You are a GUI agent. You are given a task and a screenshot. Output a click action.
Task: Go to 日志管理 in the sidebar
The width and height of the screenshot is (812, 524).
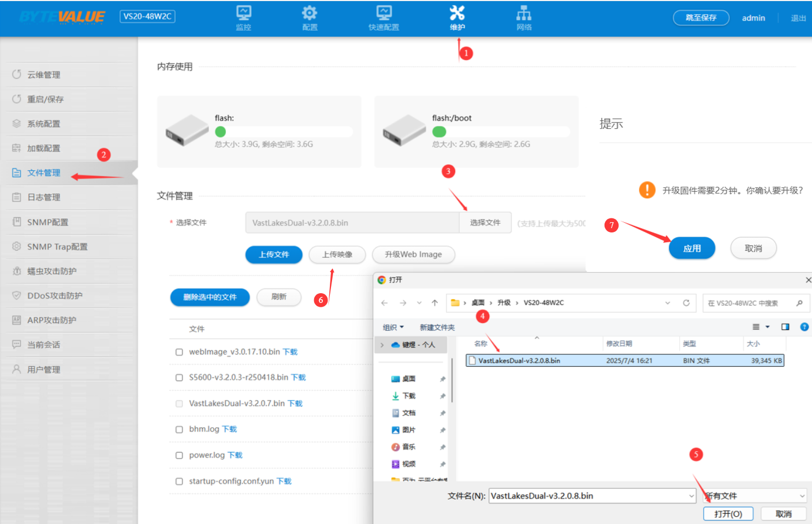pos(44,197)
